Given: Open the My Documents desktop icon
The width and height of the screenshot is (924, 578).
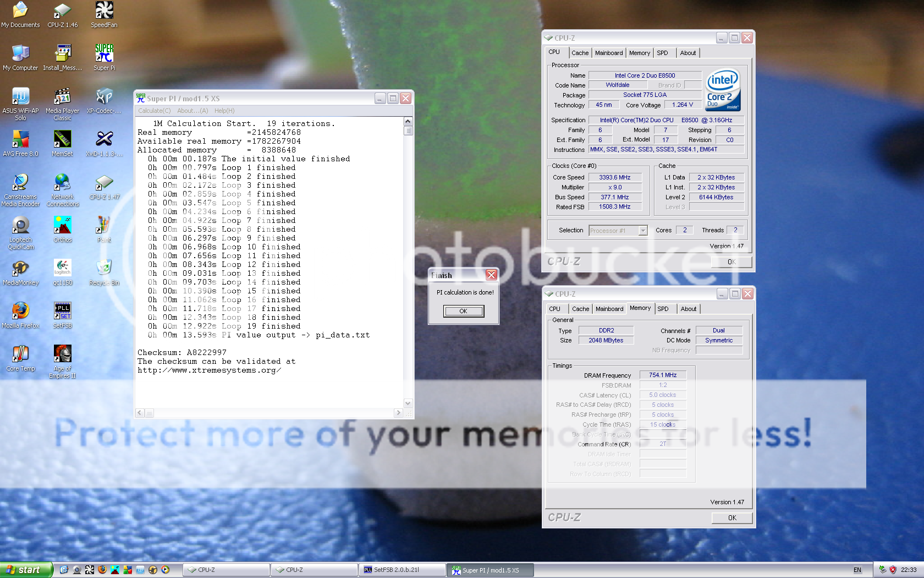Looking at the screenshot, I should coord(20,14).
